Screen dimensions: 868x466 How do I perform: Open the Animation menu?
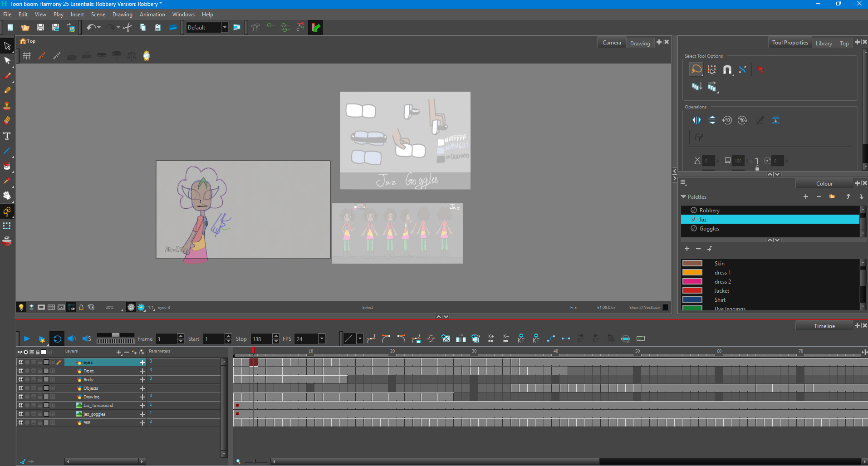click(152, 15)
